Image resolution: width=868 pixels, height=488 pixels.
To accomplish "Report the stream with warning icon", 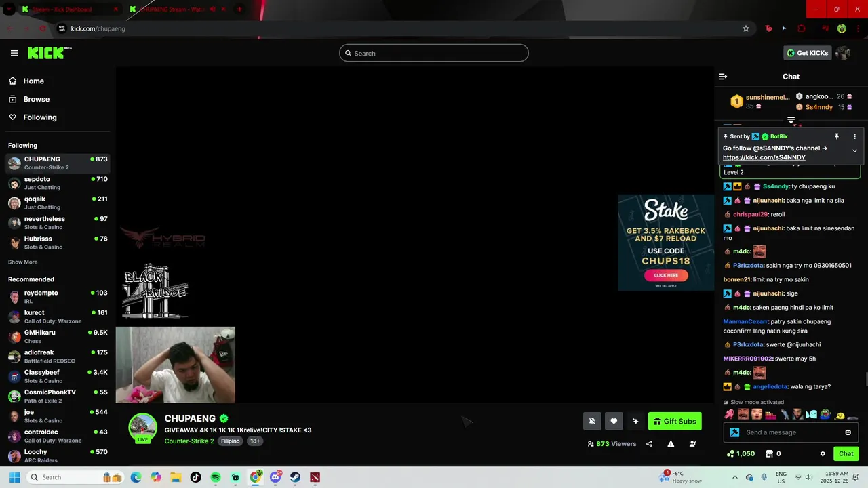I will pos(671,444).
